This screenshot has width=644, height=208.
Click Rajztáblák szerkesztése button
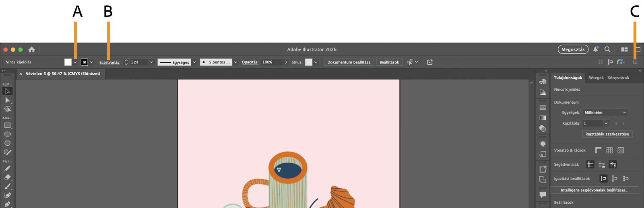pyautogui.click(x=607, y=134)
